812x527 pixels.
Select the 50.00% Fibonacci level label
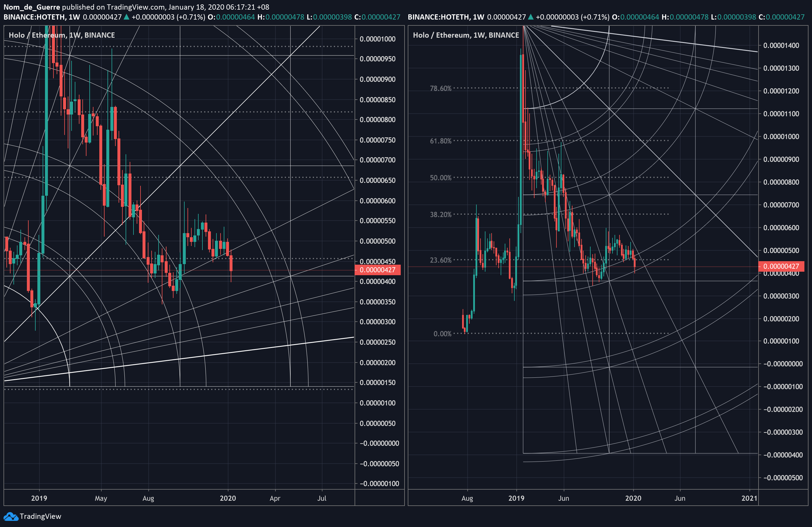(440, 178)
